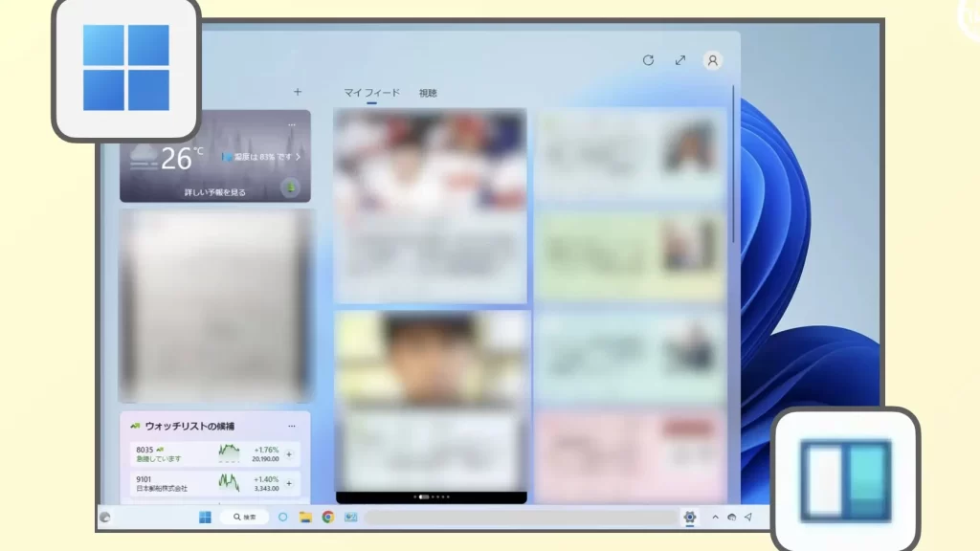Click the widgets weather icon at taskbar corner
The height and width of the screenshot is (551, 980).
pyautogui.click(x=105, y=518)
